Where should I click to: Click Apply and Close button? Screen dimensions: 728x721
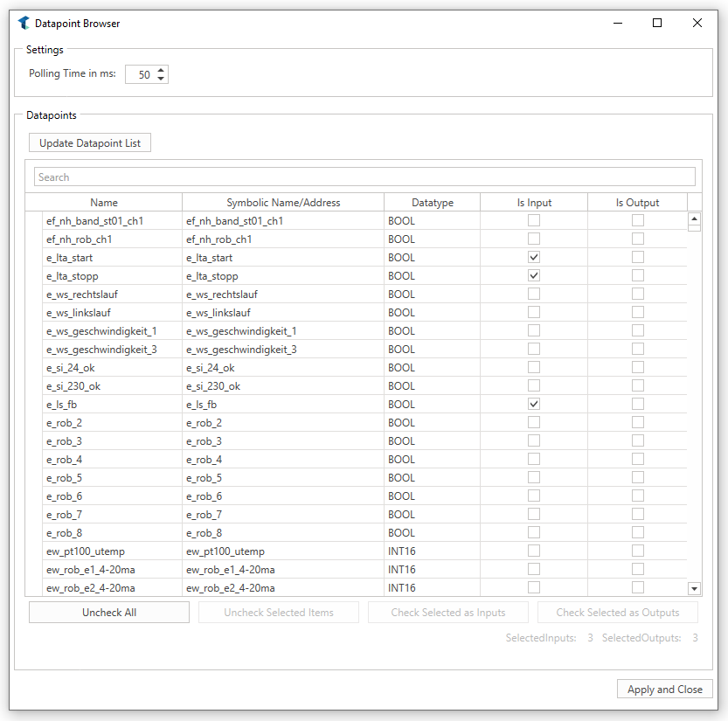[665, 689]
